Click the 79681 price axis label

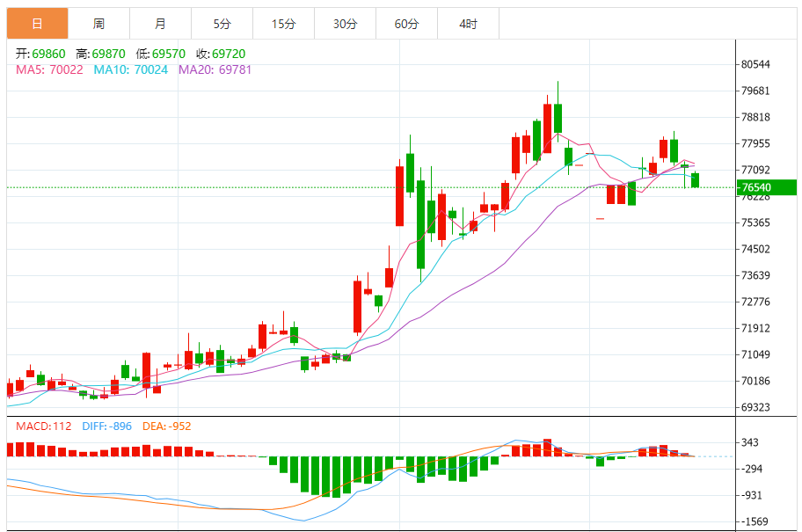pyautogui.click(x=755, y=91)
